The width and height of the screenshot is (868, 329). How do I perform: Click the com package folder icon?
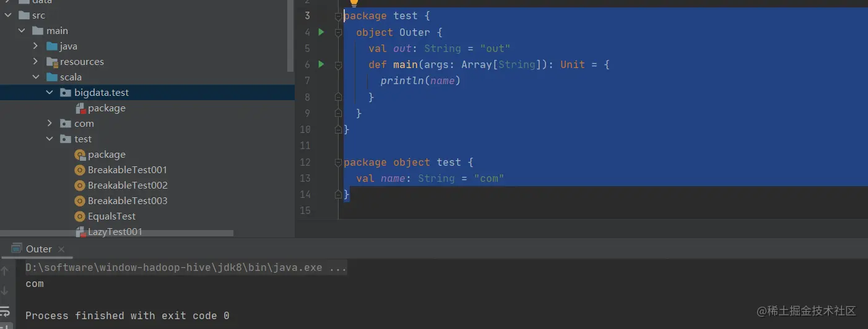pos(66,124)
